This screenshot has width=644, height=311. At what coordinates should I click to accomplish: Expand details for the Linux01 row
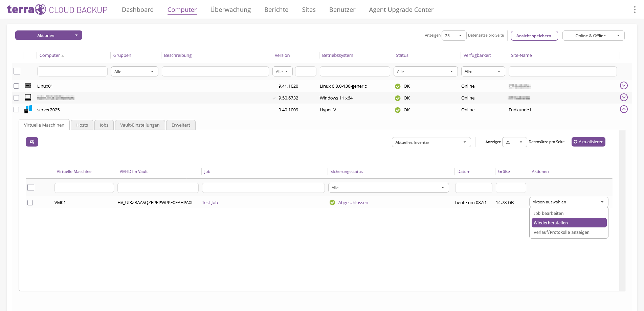(624, 85)
